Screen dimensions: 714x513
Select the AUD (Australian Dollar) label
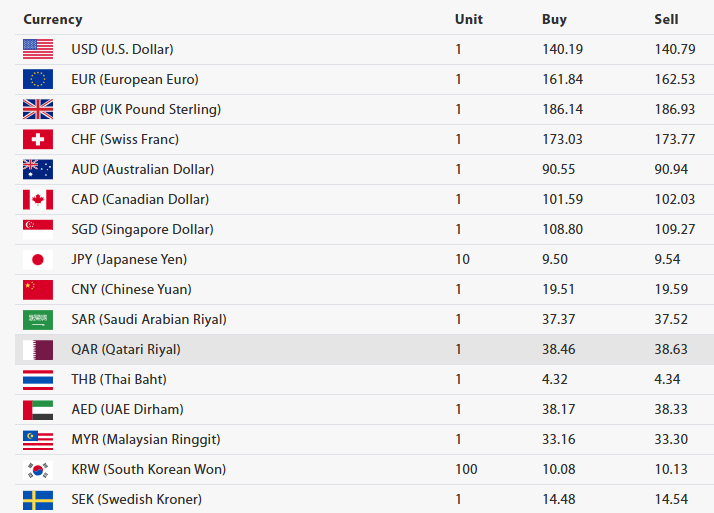click(142, 169)
